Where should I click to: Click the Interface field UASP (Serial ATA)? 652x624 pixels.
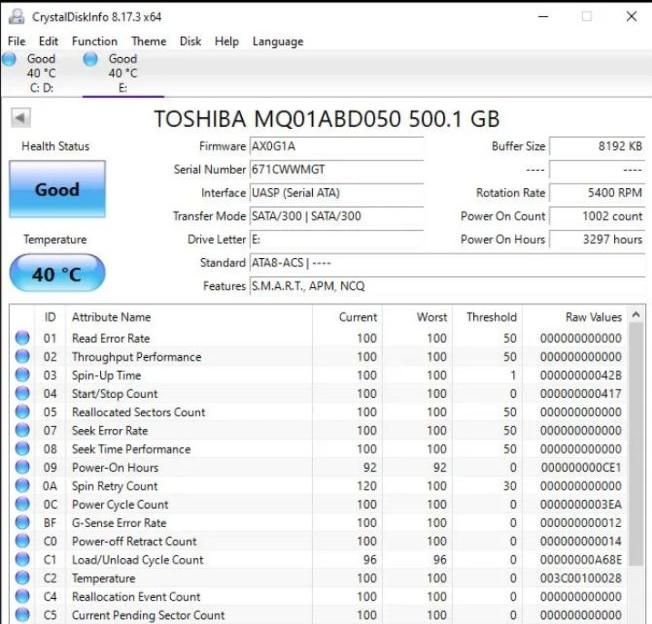click(336, 193)
